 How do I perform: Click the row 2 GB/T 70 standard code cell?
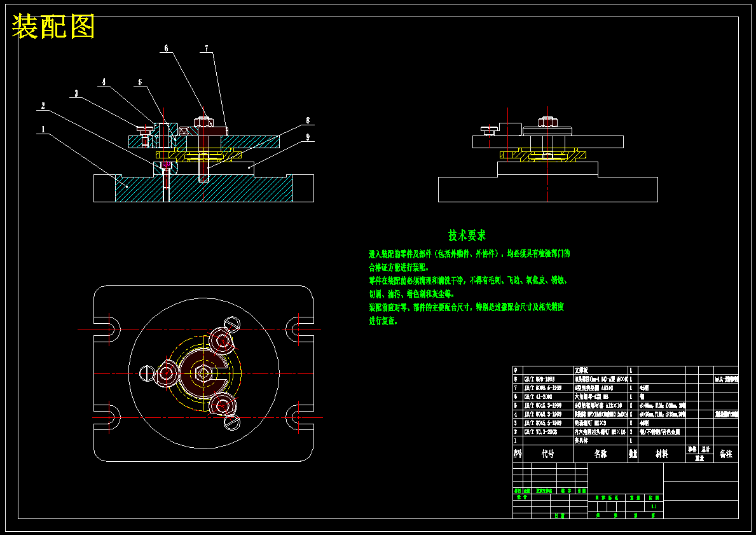(x=540, y=432)
